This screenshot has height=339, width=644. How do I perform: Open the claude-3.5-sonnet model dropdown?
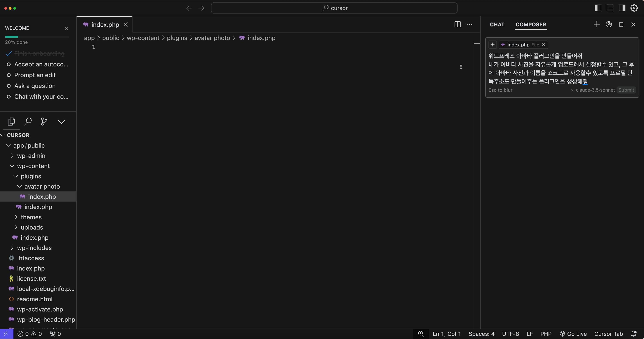[593, 90]
